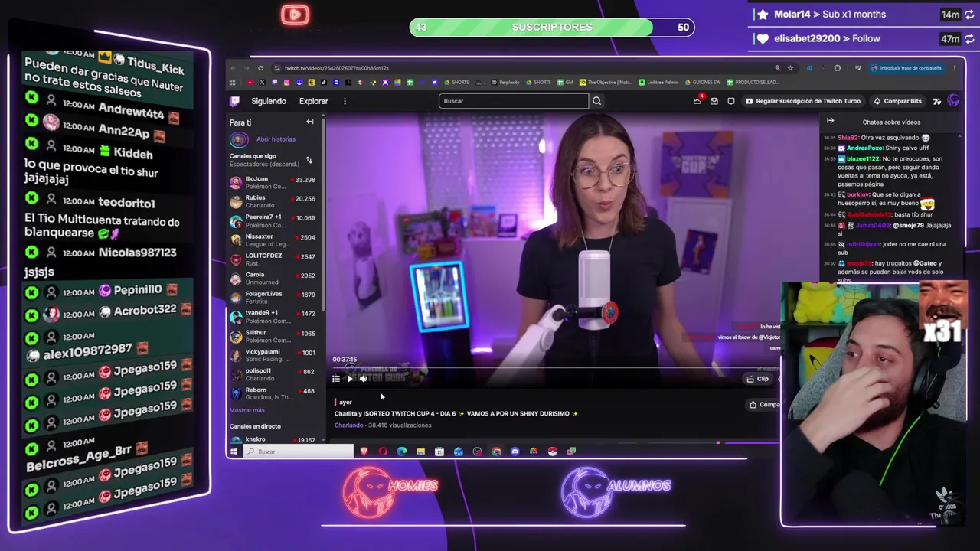The height and width of the screenshot is (551, 980).
Task: Open Discord from the taskbar
Action: 514,452
